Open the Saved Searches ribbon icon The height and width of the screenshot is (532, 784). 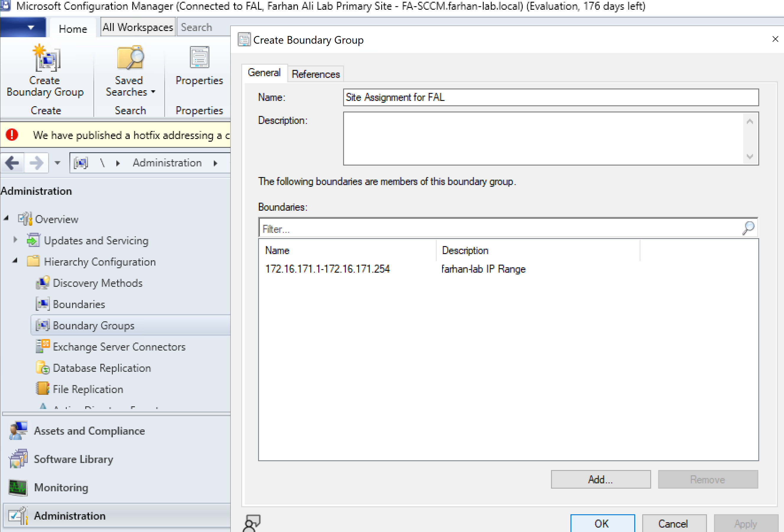130,58
